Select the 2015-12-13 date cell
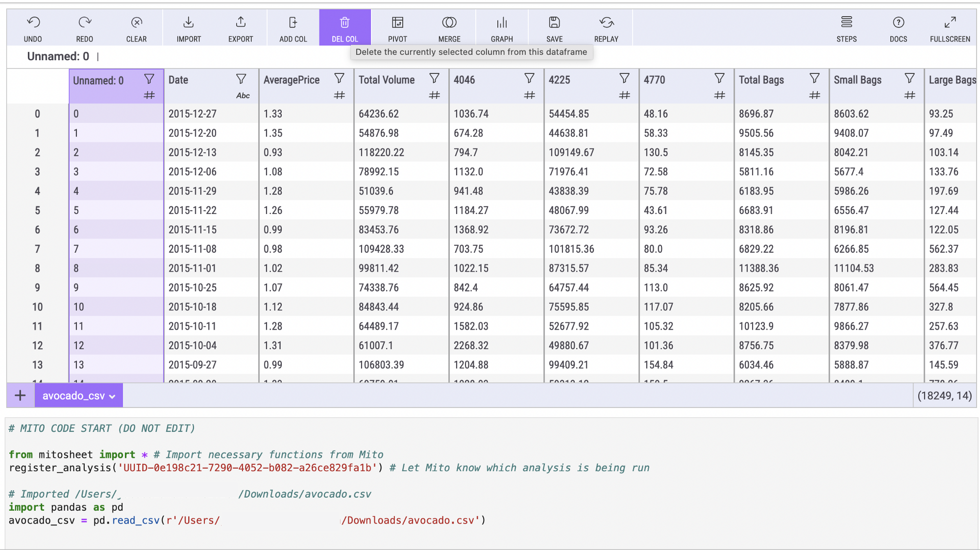The image size is (980, 550). tap(193, 153)
